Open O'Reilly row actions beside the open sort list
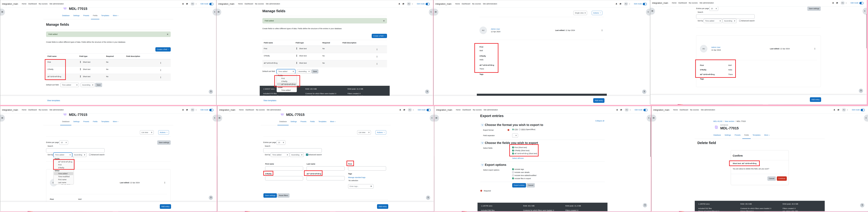The height and width of the screenshot is (212, 868). click(377, 57)
